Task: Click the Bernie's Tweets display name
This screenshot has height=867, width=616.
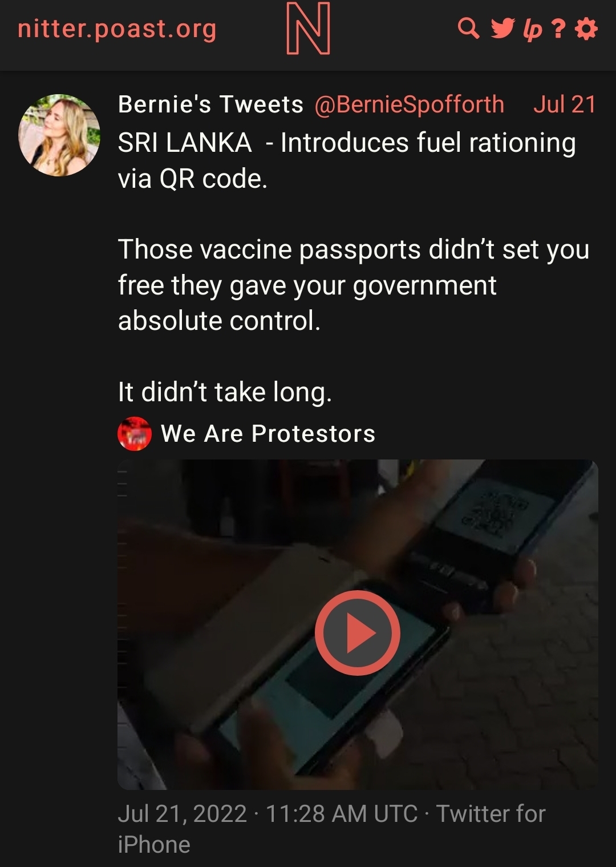Action: pyautogui.click(x=210, y=104)
